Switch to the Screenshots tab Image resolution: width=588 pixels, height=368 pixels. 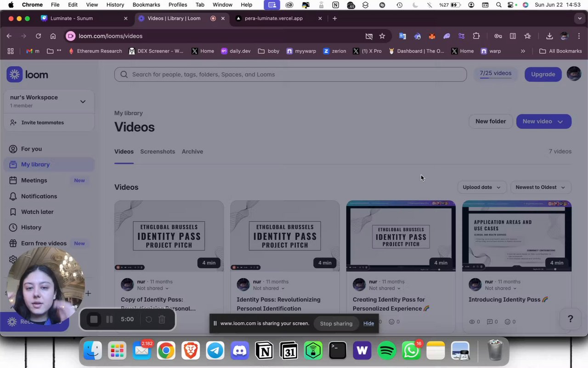point(158,151)
